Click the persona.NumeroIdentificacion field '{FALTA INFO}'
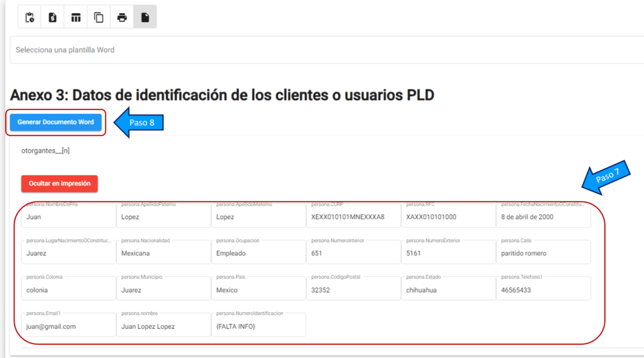This screenshot has height=358, width=644. tap(258, 324)
